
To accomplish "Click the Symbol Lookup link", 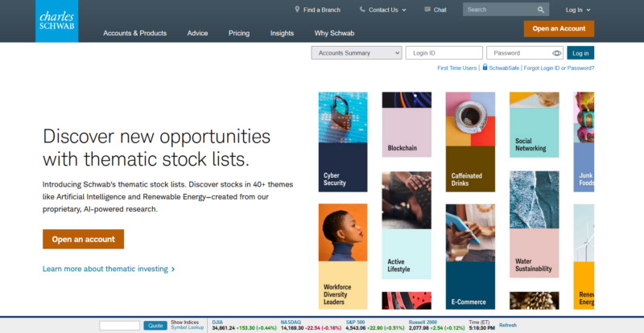I will coord(187,327).
